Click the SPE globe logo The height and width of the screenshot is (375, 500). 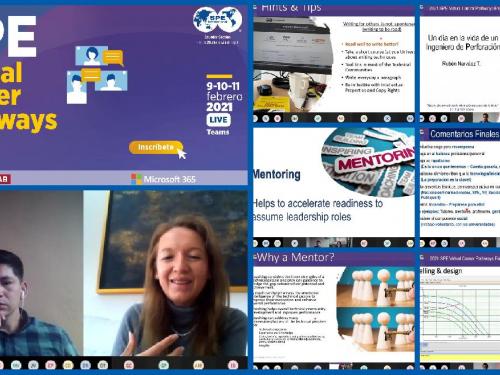coord(218,20)
